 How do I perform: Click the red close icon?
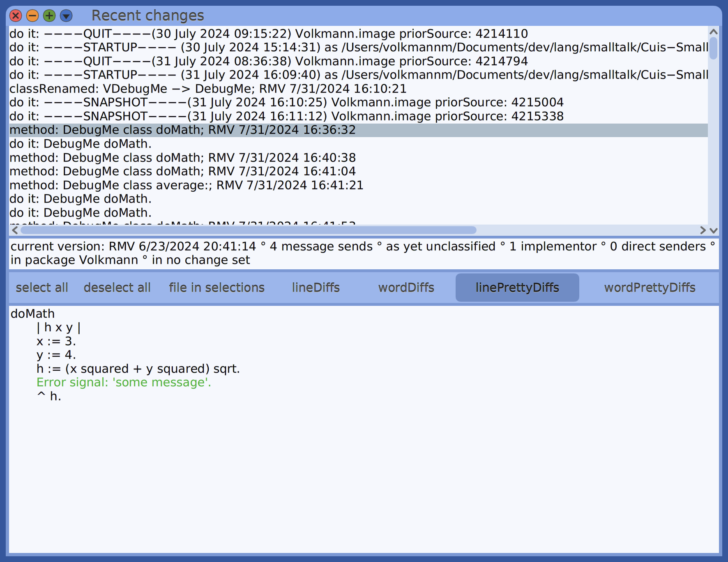click(x=15, y=16)
